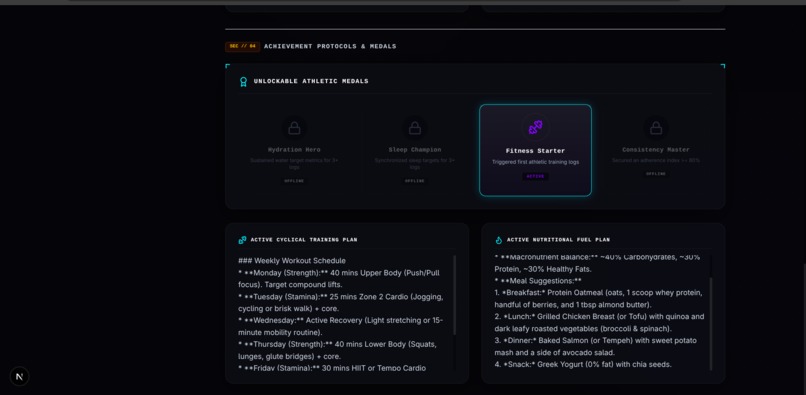
Task: Click the '### Weekly Workout Schedule' line
Action: [x=292, y=261]
